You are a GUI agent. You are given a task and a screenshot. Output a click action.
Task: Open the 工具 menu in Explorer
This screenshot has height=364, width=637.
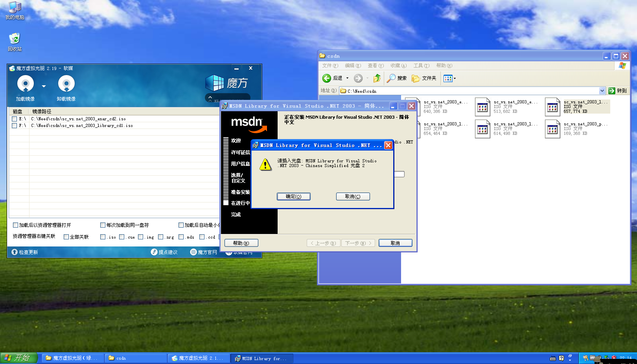click(x=421, y=65)
